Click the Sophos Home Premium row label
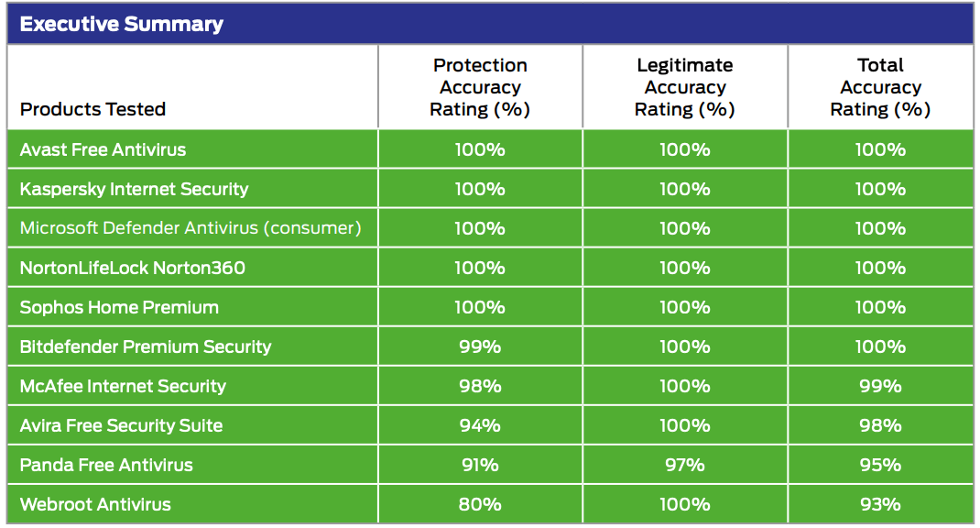The image size is (980, 528). [x=119, y=307]
